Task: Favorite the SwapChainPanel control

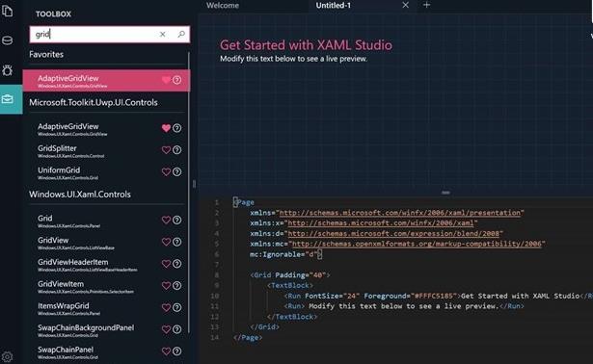Action: coord(166,351)
